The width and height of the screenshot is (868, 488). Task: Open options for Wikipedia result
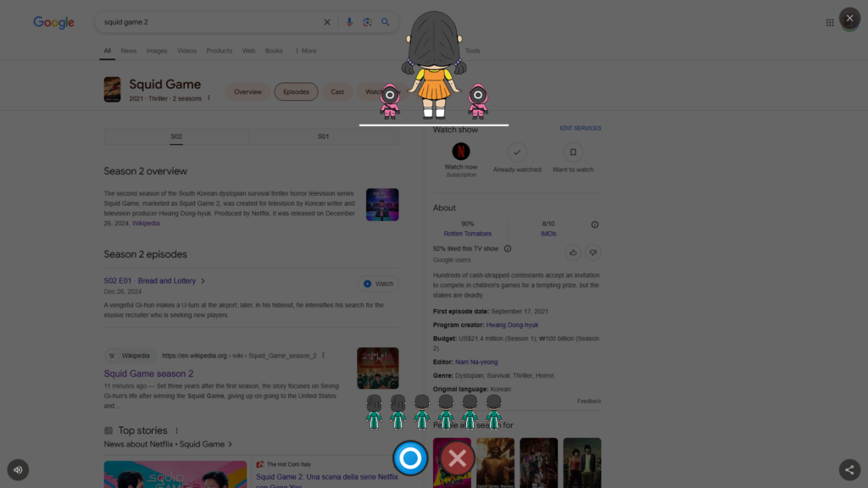(323, 355)
